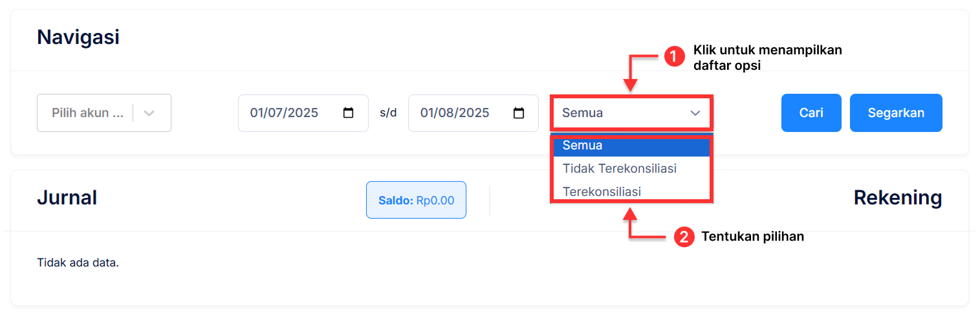Open the calendar picker for end date 01/08/2025
The height and width of the screenshot is (315, 980).
(519, 113)
